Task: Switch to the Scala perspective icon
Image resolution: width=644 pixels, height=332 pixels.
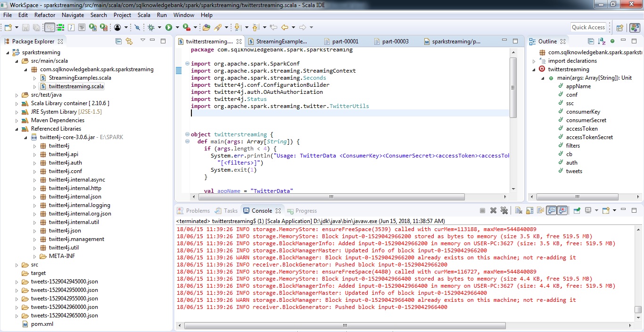Action: (634, 27)
